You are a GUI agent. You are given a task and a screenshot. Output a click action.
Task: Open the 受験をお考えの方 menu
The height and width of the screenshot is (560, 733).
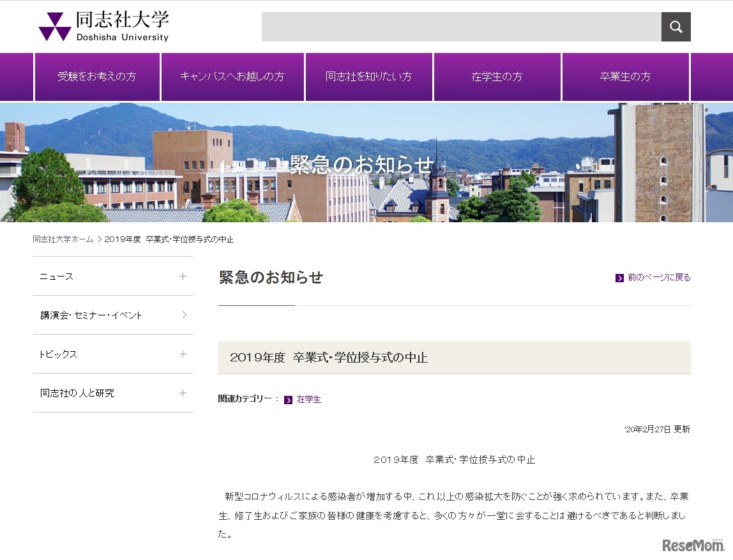(x=96, y=77)
